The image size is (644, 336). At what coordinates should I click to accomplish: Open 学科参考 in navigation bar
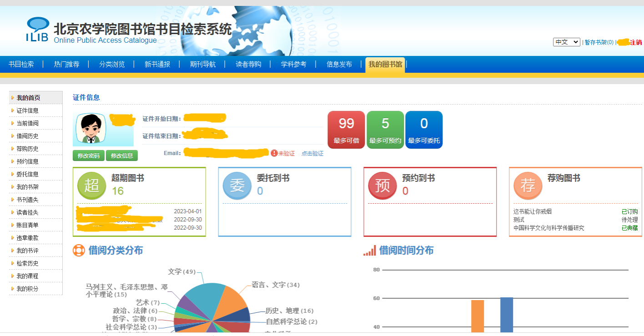294,64
